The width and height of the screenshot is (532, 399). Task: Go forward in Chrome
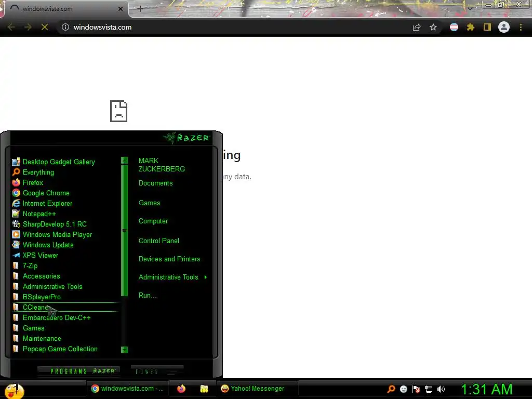tap(28, 27)
